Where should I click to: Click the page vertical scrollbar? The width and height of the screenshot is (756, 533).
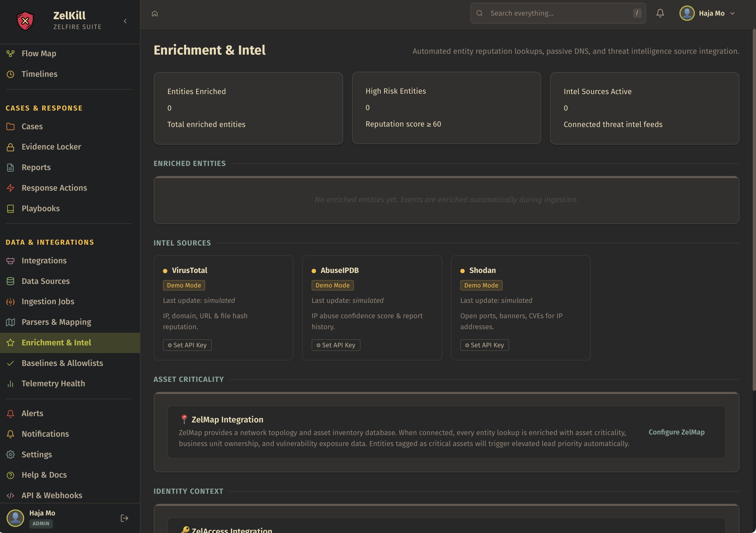[x=754, y=211]
